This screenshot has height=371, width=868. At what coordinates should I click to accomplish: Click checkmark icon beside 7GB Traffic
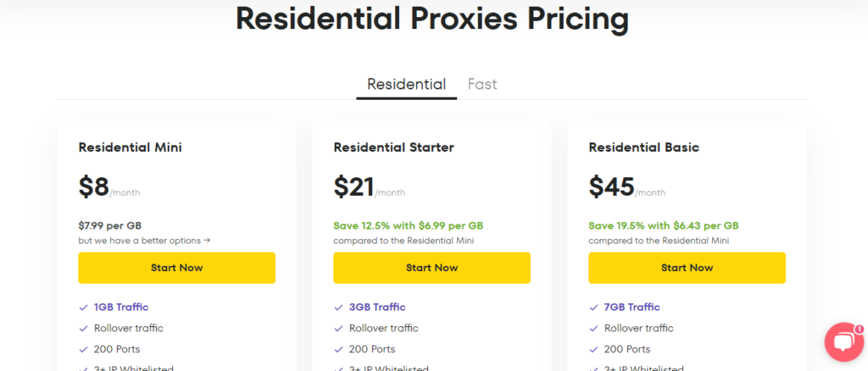click(x=593, y=307)
